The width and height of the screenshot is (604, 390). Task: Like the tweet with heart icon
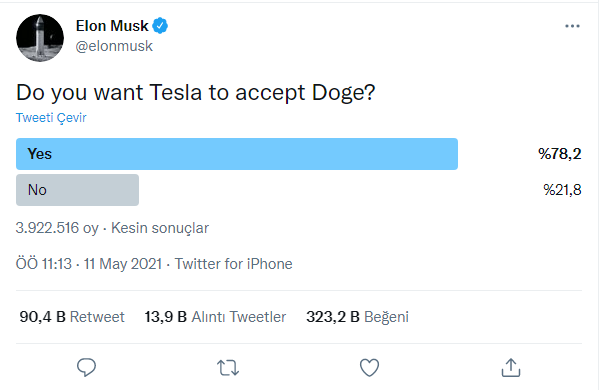tap(369, 368)
